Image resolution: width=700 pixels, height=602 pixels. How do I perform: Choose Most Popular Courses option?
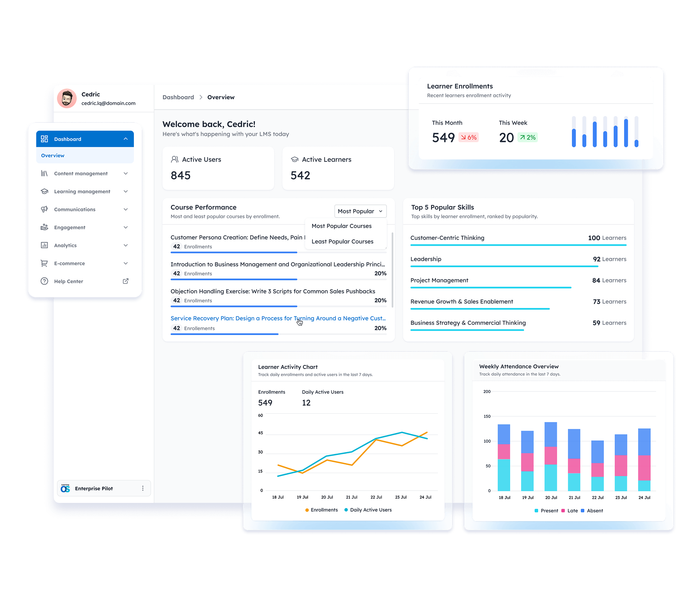pos(341,226)
